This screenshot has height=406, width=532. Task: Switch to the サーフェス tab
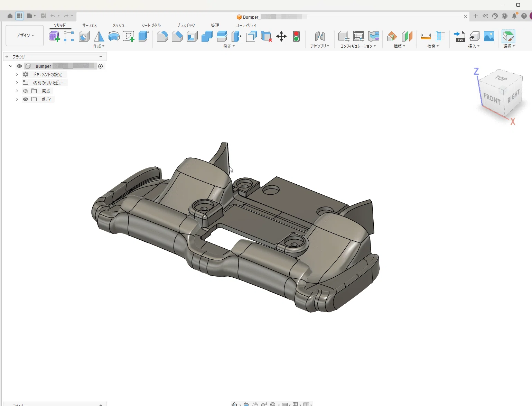tap(90, 25)
